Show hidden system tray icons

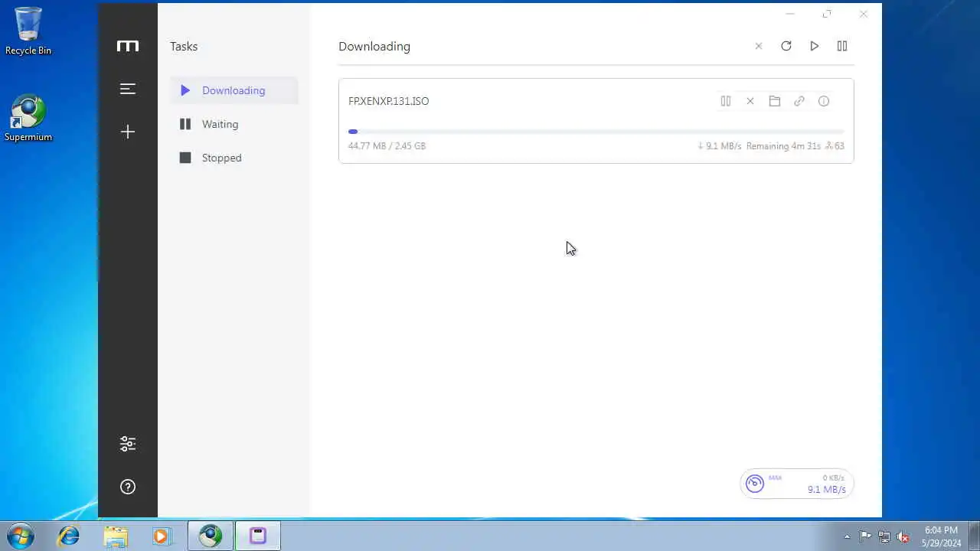click(847, 536)
